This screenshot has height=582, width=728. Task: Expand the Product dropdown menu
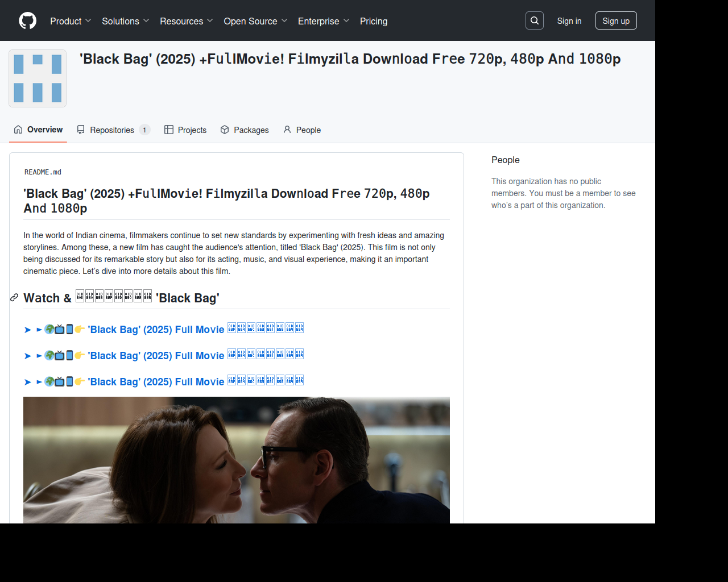coord(71,21)
